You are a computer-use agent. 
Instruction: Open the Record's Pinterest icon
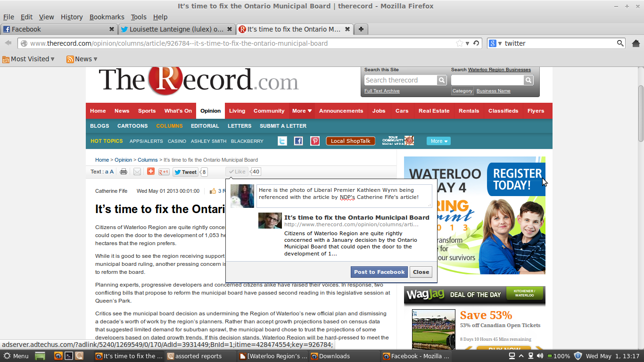tap(315, 141)
